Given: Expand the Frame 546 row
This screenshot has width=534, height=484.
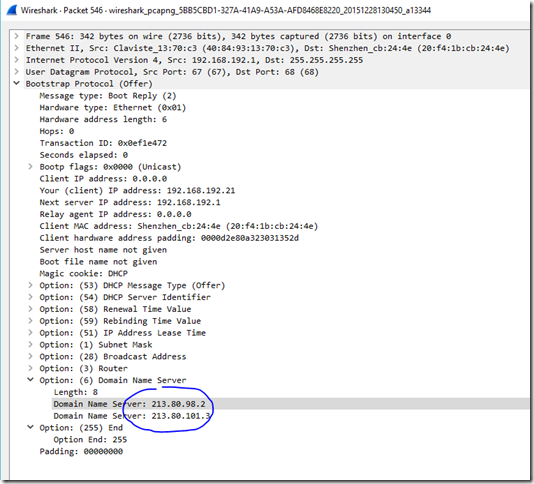Looking at the screenshot, I should [x=16, y=36].
